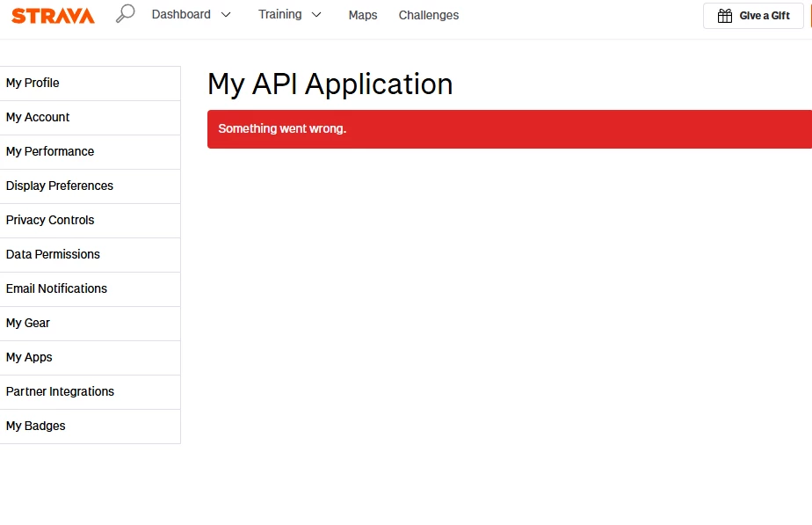Open the search magnifier icon
812x525 pixels.
(x=125, y=14)
